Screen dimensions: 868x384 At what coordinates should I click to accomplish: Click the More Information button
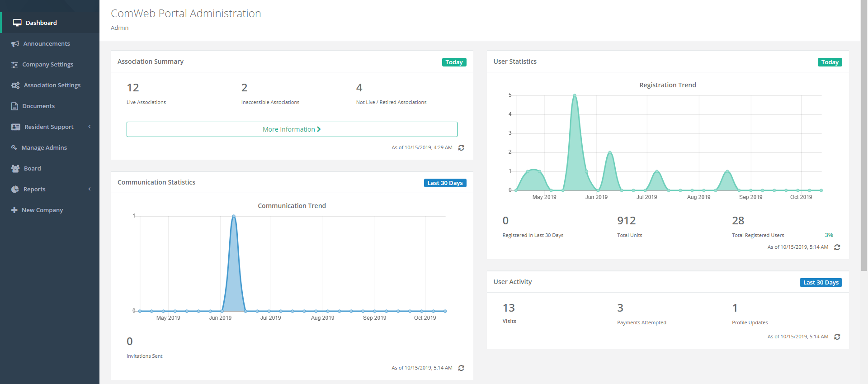pos(292,129)
